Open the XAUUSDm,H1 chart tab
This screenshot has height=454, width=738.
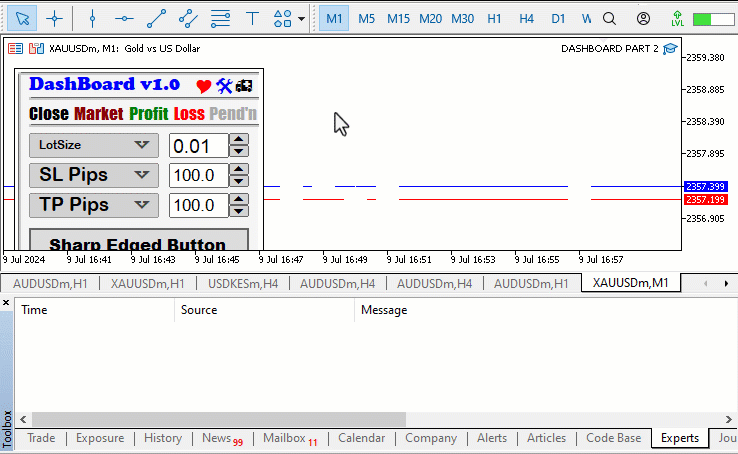point(147,284)
